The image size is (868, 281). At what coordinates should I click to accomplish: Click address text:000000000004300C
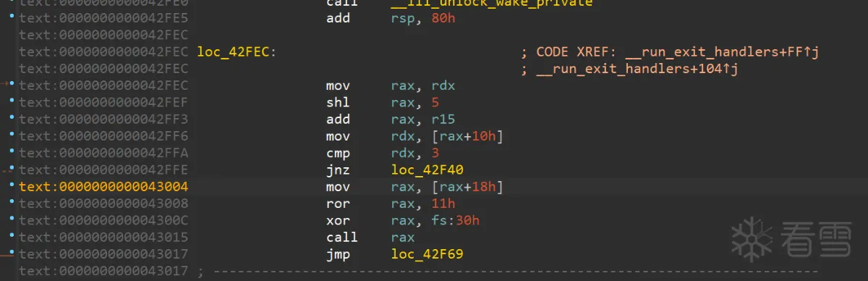click(x=103, y=220)
